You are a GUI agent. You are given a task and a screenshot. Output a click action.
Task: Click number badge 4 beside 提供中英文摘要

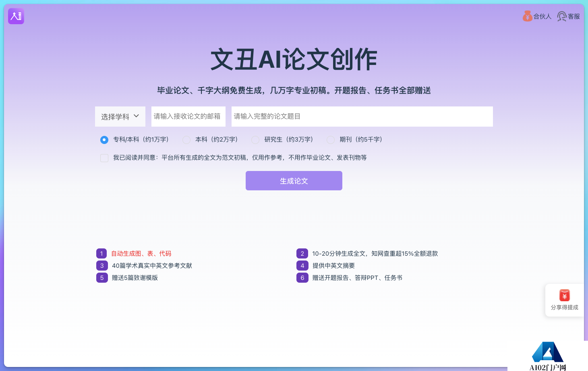point(302,266)
